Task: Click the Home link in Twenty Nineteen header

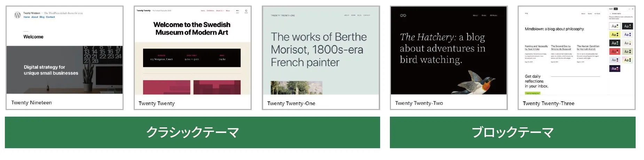Action: point(27,17)
